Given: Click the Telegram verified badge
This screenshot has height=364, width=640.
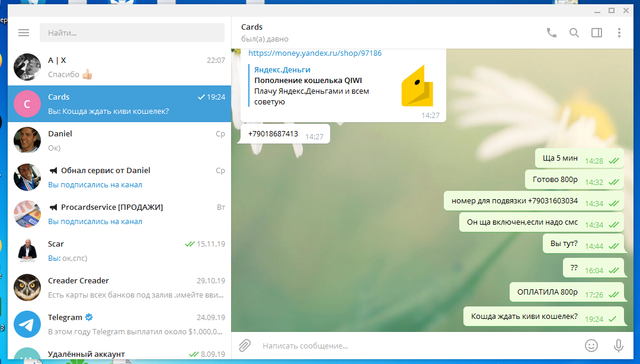Looking at the screenshot, I should 89,317.
